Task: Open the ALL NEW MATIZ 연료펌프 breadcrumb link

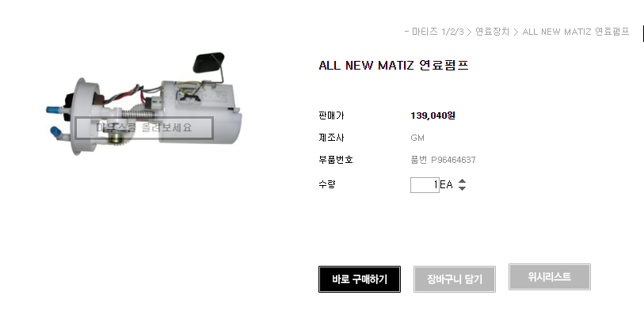Action: coord(576,32)
